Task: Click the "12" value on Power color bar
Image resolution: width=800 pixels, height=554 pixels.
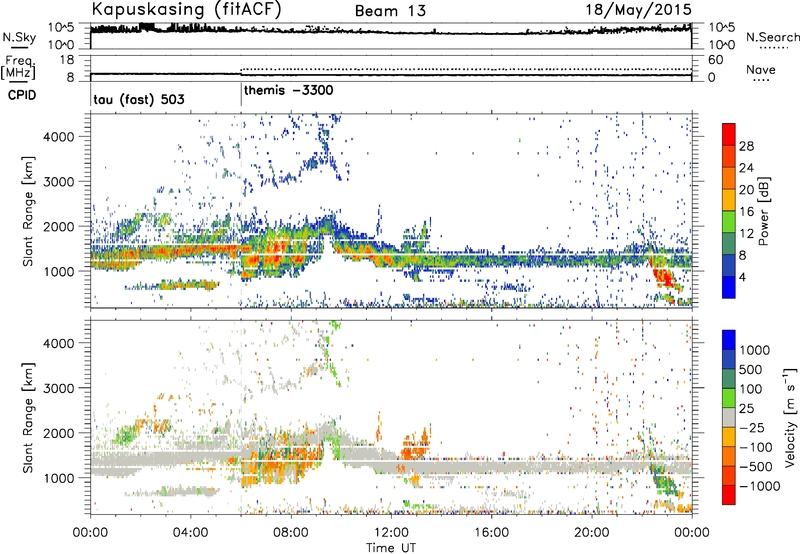Action: tap(746, 233)
